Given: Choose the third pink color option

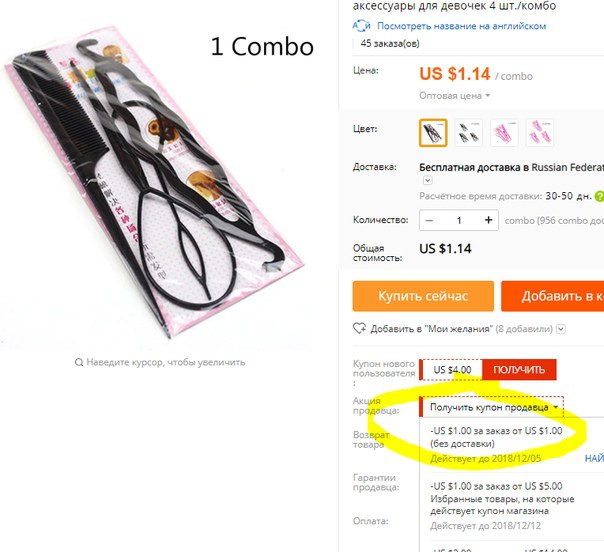Looking at the screenshot, I should [x=504, y=133].
